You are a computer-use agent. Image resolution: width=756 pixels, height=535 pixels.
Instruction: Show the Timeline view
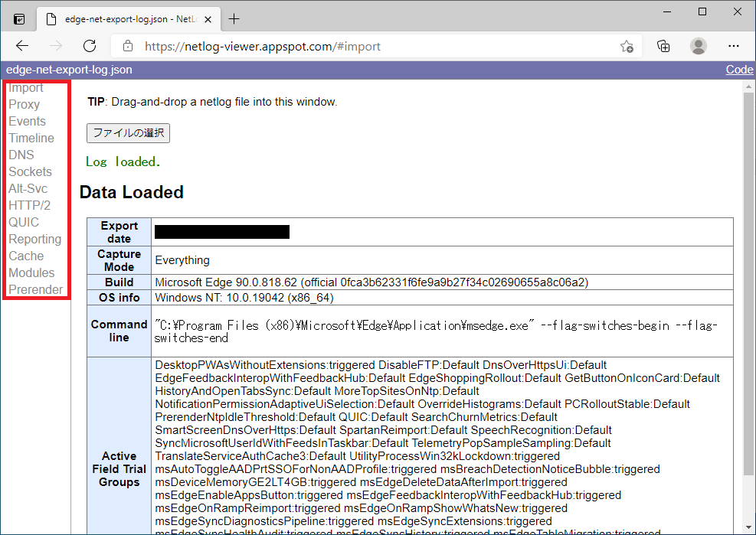point(31,138)
